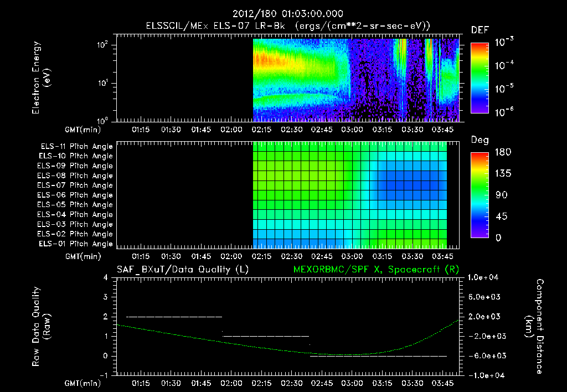Select the Raw Data Quality (Raw) axis label
This screenshot has height=392, width=567.
[x=42, y=327]
